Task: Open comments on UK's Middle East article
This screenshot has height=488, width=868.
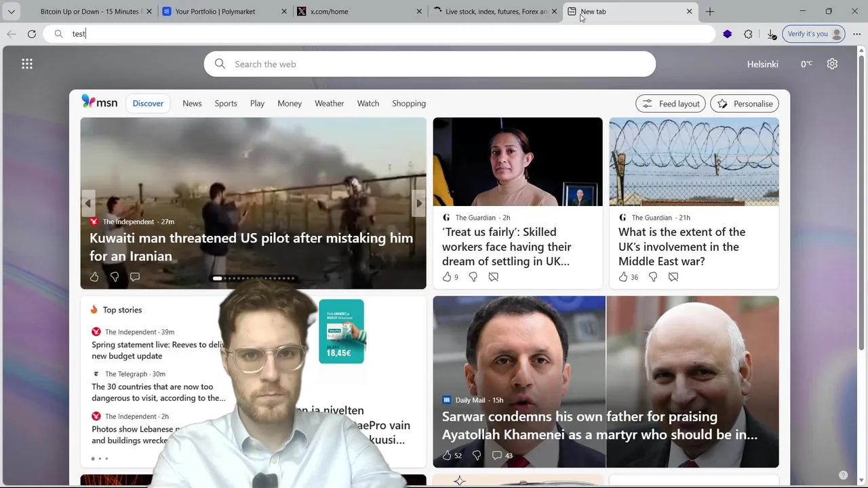Action: (x=673, y=277)
